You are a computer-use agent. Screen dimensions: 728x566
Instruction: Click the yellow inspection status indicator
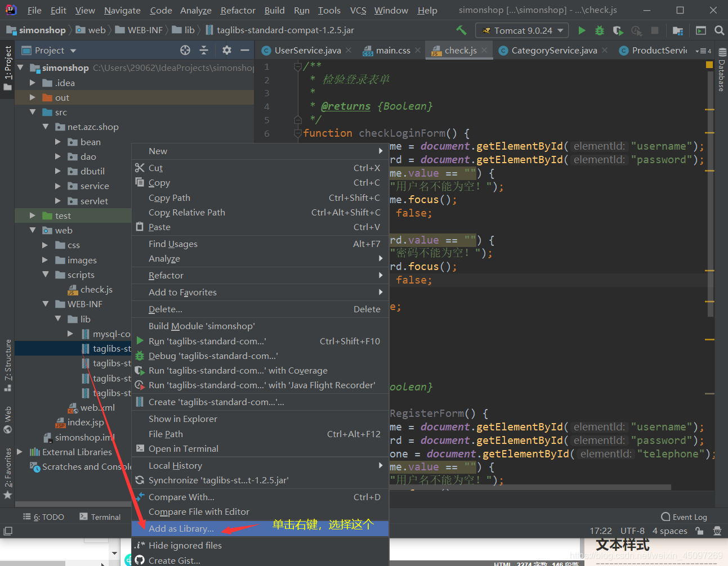pyautogui.click(x=709, y=65)
